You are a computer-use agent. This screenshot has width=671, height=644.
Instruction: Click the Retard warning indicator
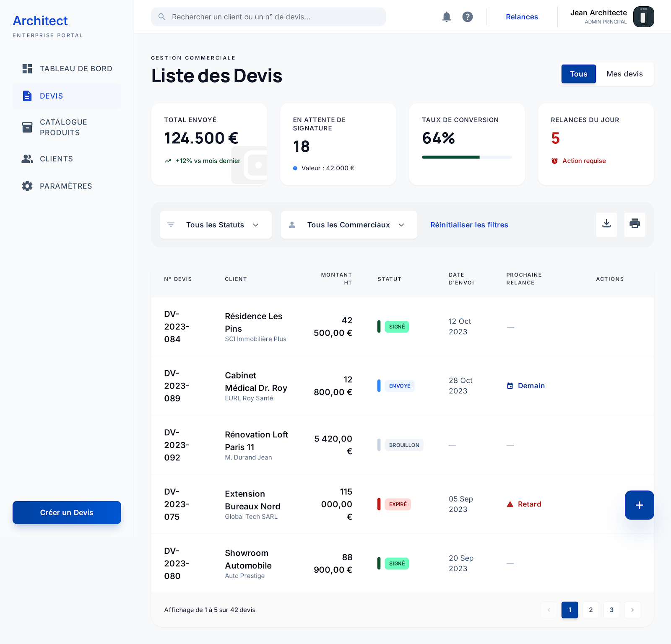pyautogui.click(x=524, y=504)
